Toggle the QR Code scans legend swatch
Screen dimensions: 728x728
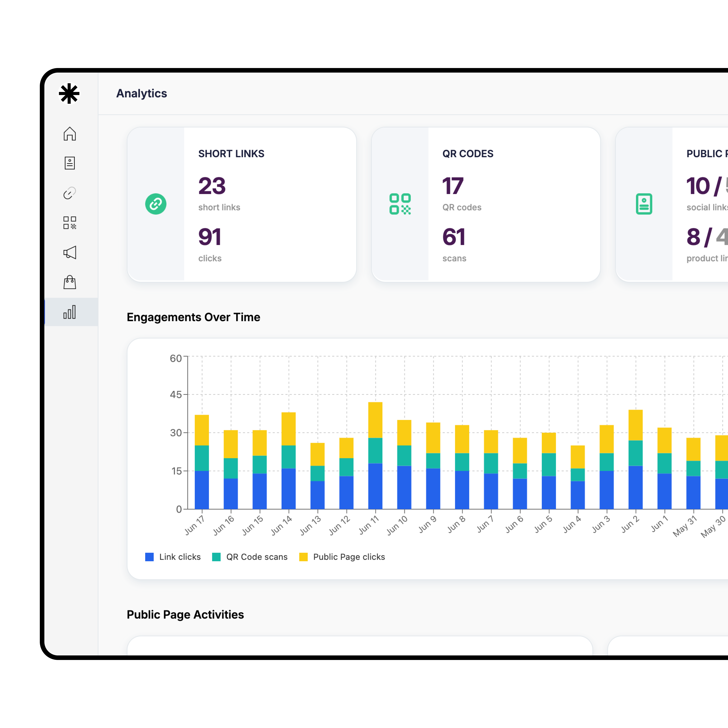coord(216,557)
